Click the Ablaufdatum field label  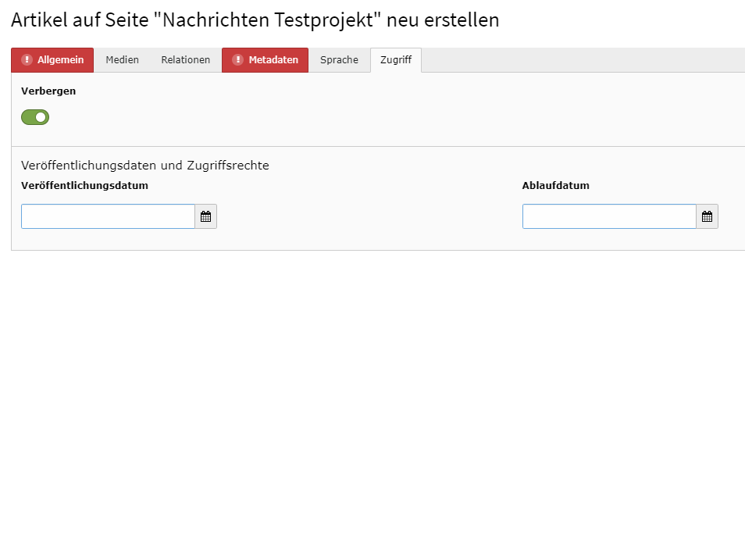(x=555, y=186)
